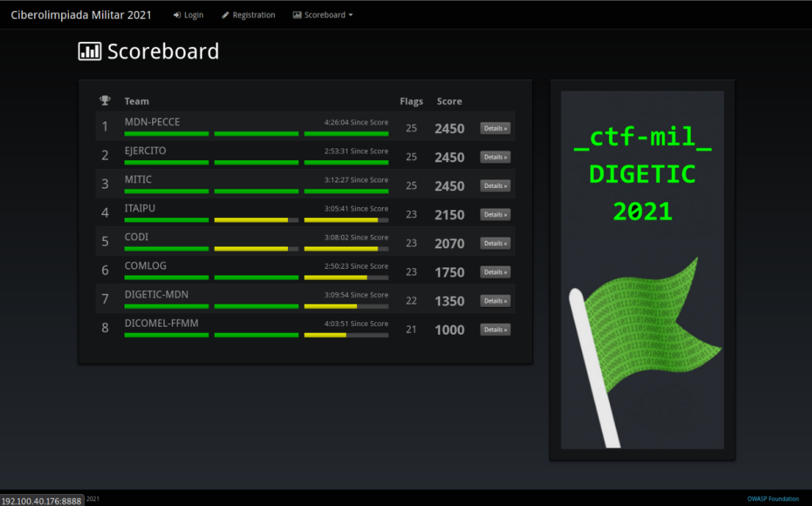812x506 pixels.
Task: Open the Registration page
Action: pyautogui.click(x=248, y=15)
